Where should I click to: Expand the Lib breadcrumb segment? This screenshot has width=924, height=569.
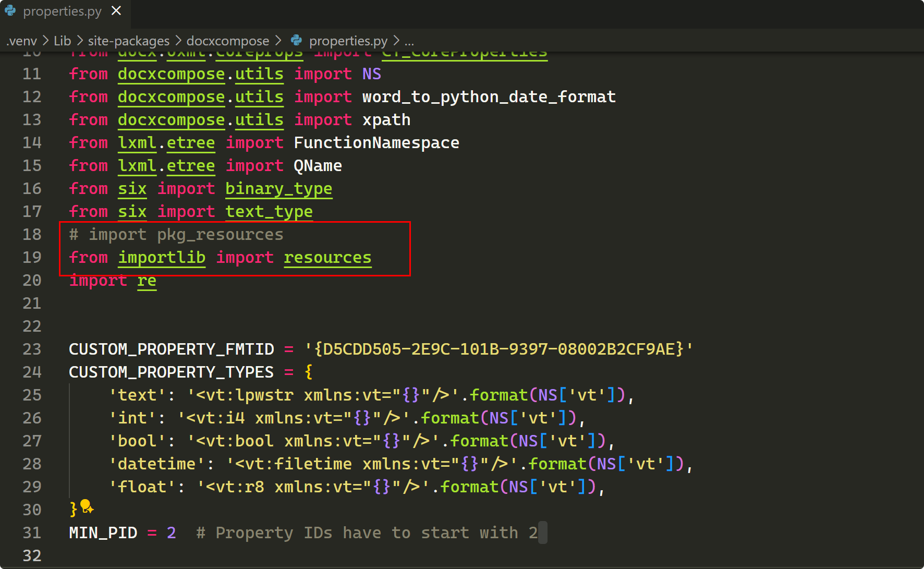62,41
